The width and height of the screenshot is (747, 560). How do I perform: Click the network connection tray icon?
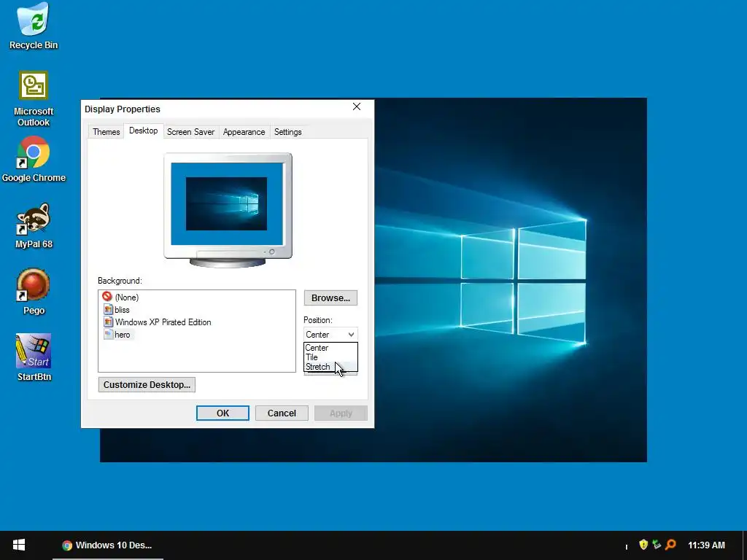(657, 544)
